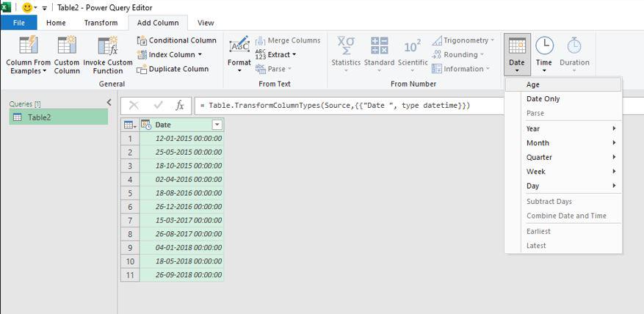Expand the Quarter submenu
Image resolution: width=644 pixels, height=314 pixels.
point(563,157)
